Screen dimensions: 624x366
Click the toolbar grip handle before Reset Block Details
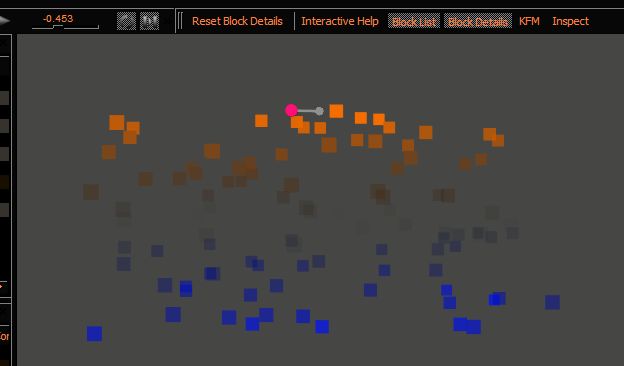point(180,21)
